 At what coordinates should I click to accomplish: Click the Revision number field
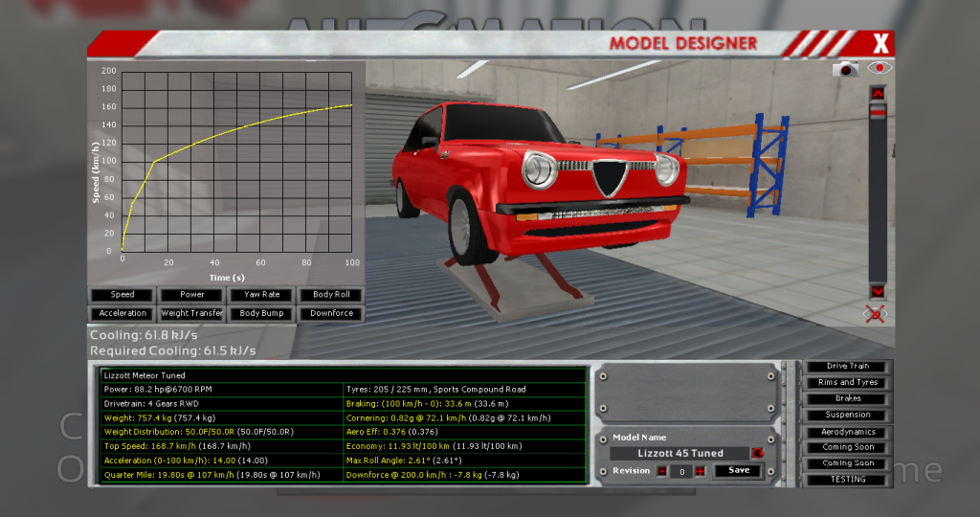[x=681, y=472]
